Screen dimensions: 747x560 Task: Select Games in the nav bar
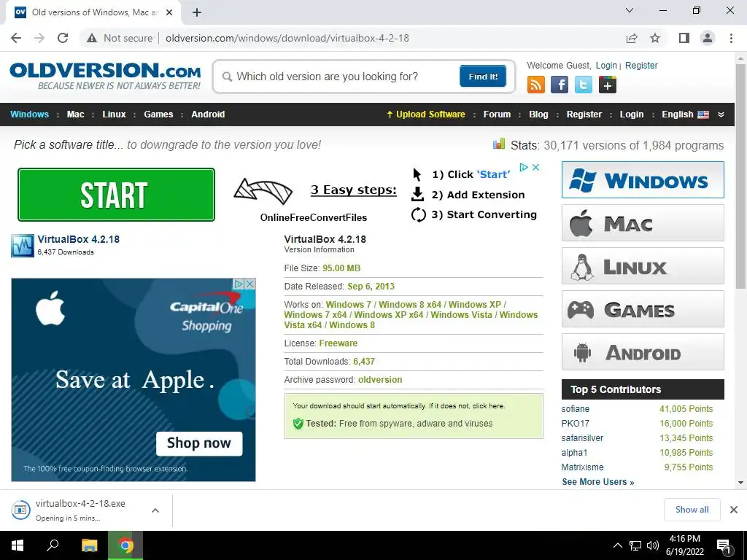158,114
